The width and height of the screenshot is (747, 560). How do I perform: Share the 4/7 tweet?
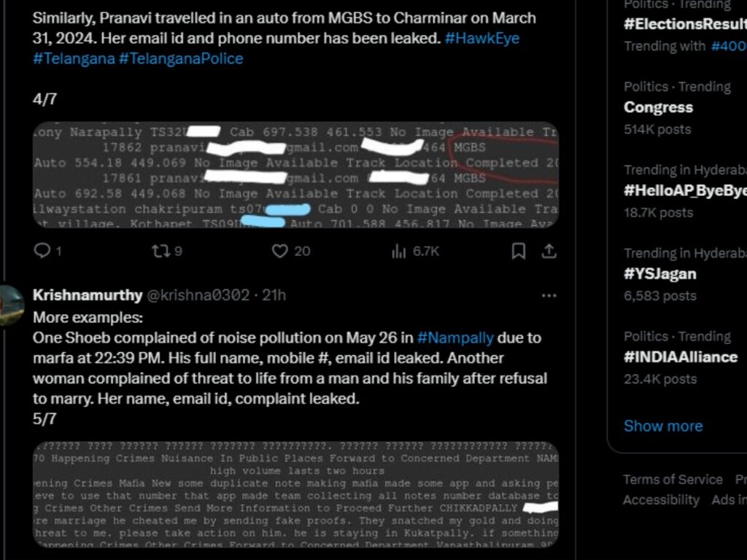coord(549,251)
